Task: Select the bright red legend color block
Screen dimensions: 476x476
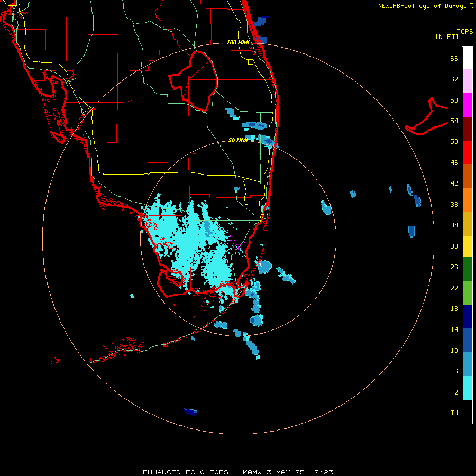Action: [x=467, y=152]
